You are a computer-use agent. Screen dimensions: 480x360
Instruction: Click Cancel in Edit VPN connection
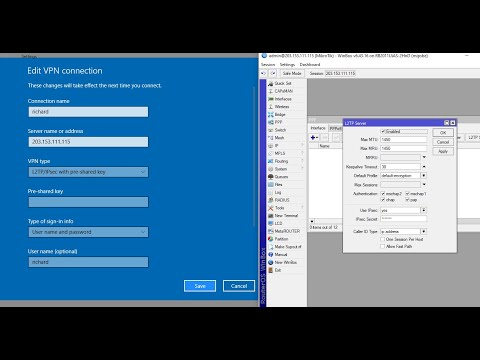pyautogui.click(x=239, y=286)
